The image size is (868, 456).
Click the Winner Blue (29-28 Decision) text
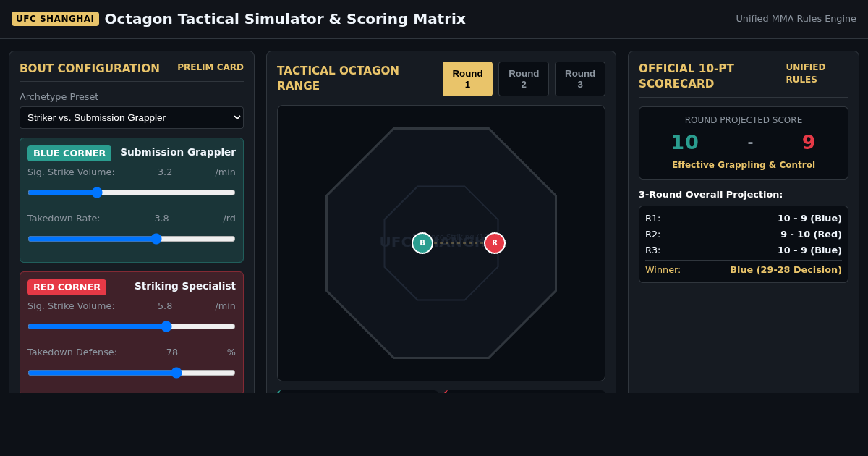[786, 270]
